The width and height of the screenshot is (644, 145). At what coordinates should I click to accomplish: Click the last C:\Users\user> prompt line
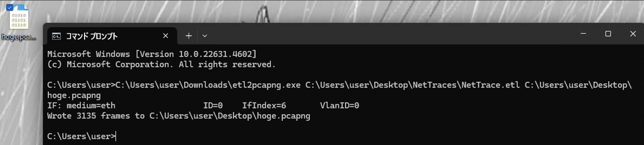pyautogui.click(x=81, y=136)
